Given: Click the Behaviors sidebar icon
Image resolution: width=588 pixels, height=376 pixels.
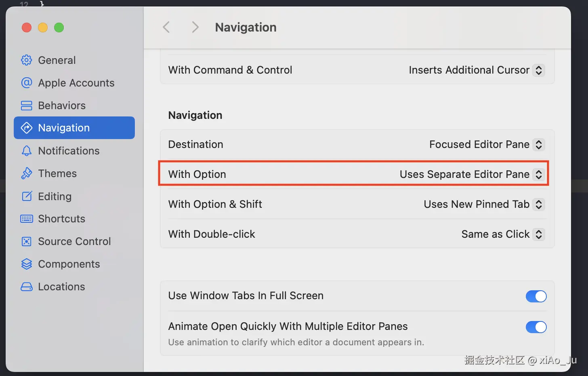Looking at the screenshot, I should (27, 106).
